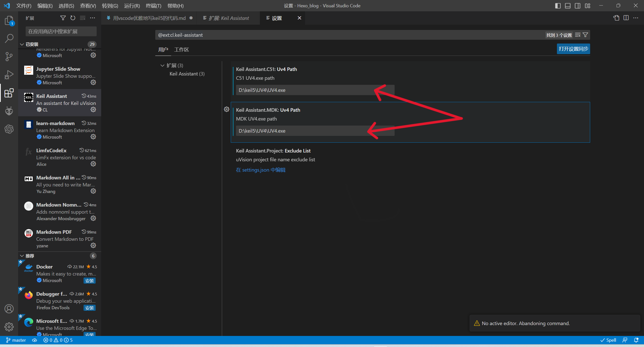Screen dimensions: 644x347
Task: Click the filter extensions funnel icon
Action: (63, 18)
